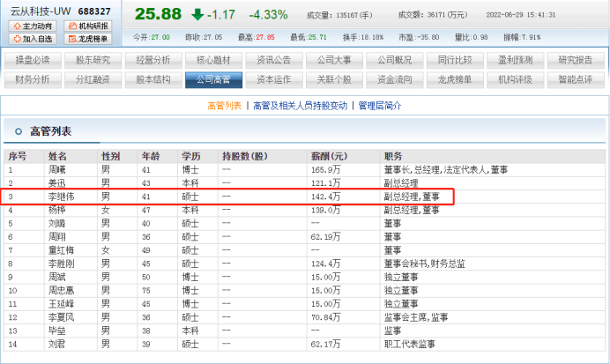610x364 pixels.
Task: Select the name 童红梅 in row 7
Action: point(61,250)
